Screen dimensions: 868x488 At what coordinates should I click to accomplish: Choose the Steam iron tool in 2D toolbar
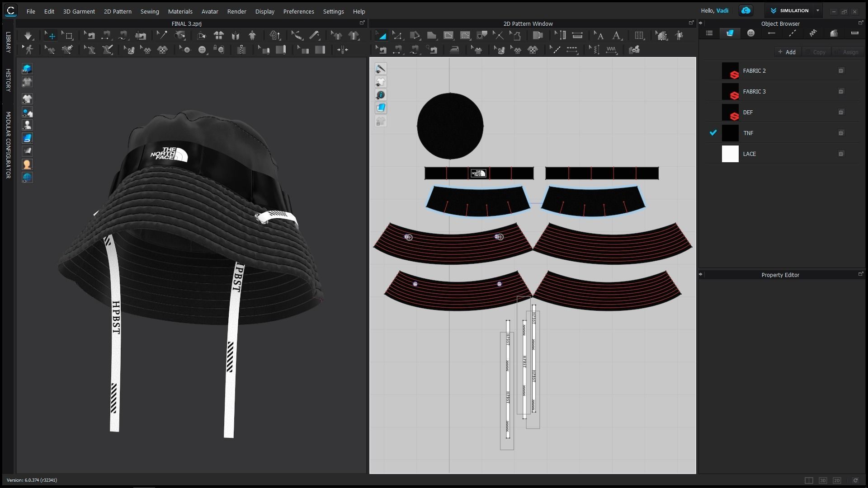click(454, 50)
